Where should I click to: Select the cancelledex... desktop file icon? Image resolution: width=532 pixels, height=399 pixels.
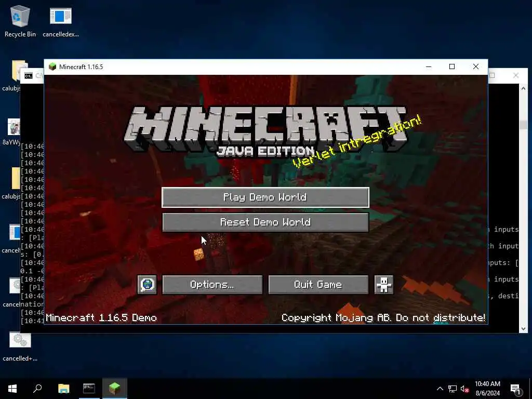point(61,21)
